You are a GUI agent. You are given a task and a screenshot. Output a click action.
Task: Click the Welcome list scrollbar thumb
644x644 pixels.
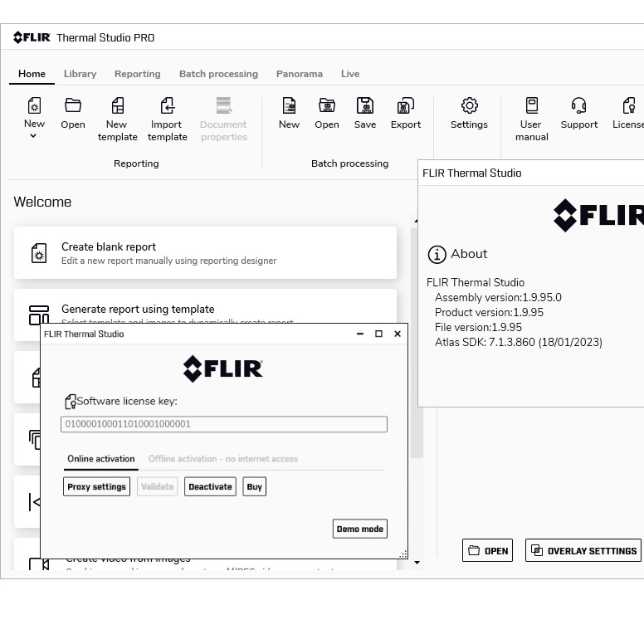pyautogui.click(x=417, y=343)
